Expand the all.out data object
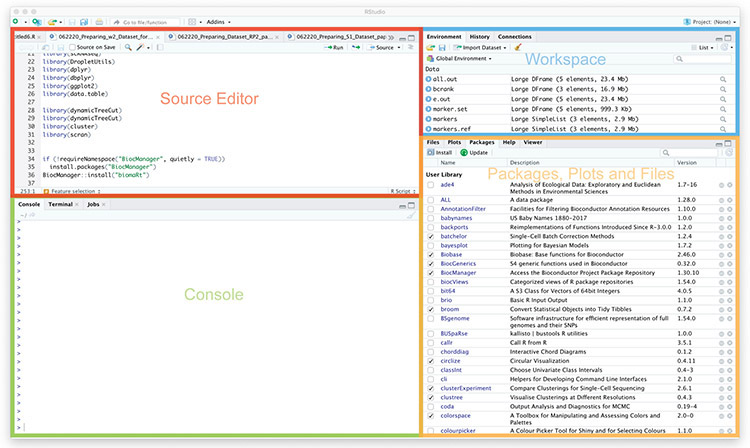750x448 pixels. (429, 79)
